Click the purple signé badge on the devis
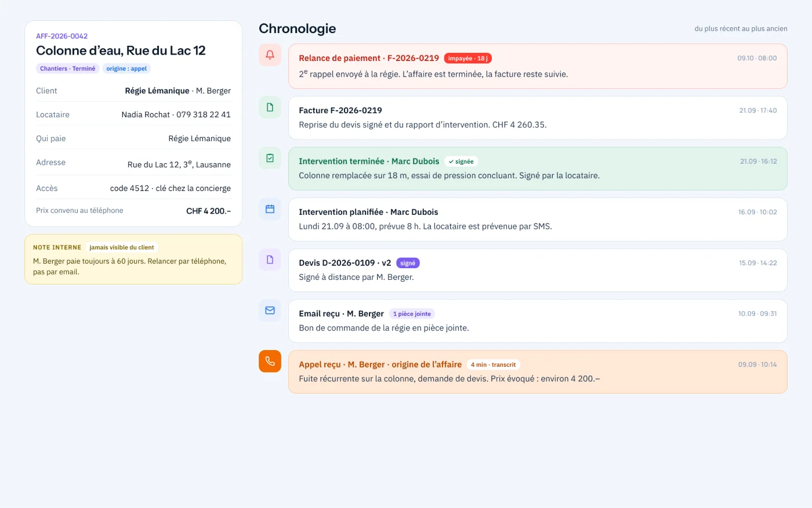Image resolution: width=812 pixels, height=508 pixels. [x=408, y=263]
